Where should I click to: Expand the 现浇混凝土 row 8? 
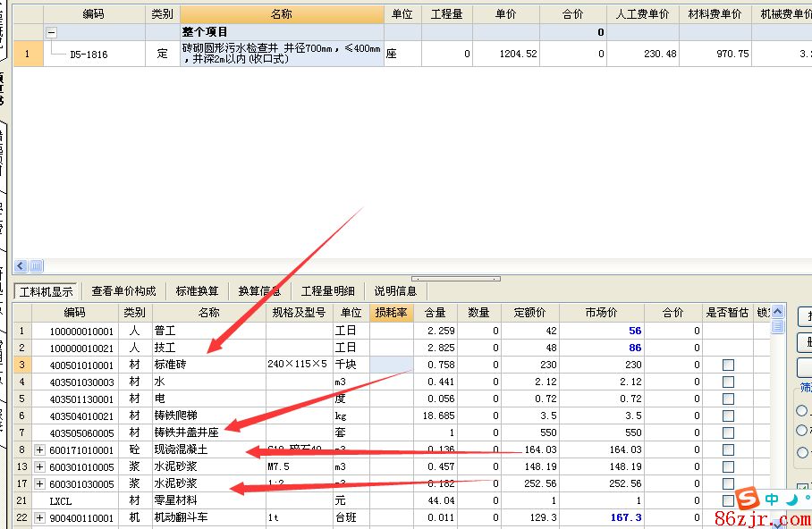coord(39,449)
